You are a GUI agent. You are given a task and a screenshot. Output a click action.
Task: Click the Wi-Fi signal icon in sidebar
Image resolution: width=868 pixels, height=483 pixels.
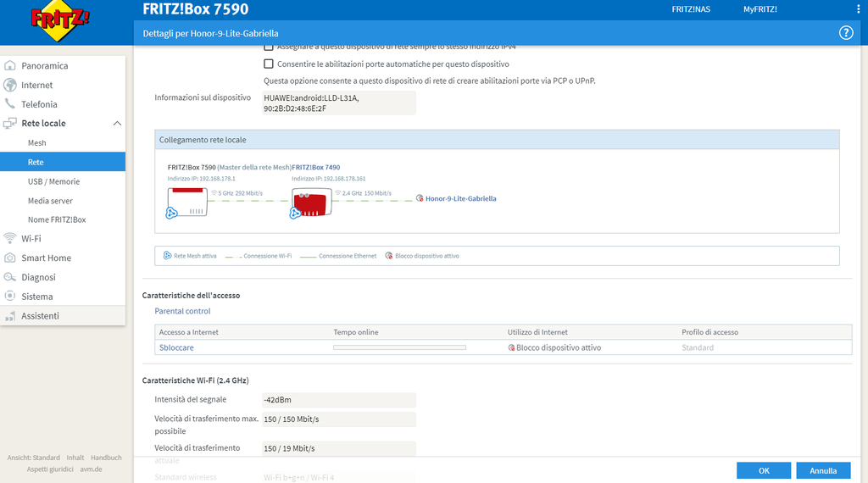pos(10,238)
